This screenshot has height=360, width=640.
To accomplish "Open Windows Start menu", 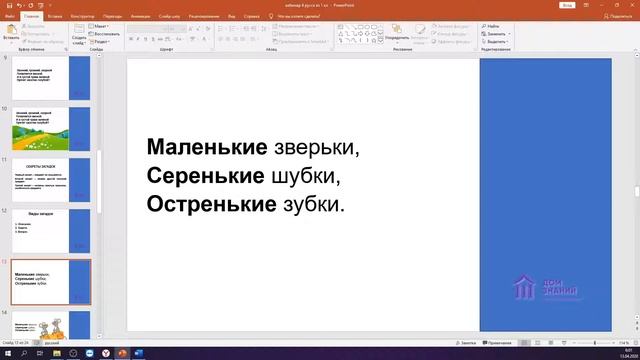I will pos(8,353).
